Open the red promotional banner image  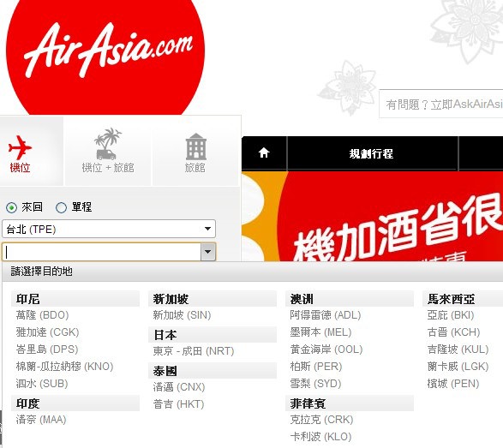click(x=372, y=216)
